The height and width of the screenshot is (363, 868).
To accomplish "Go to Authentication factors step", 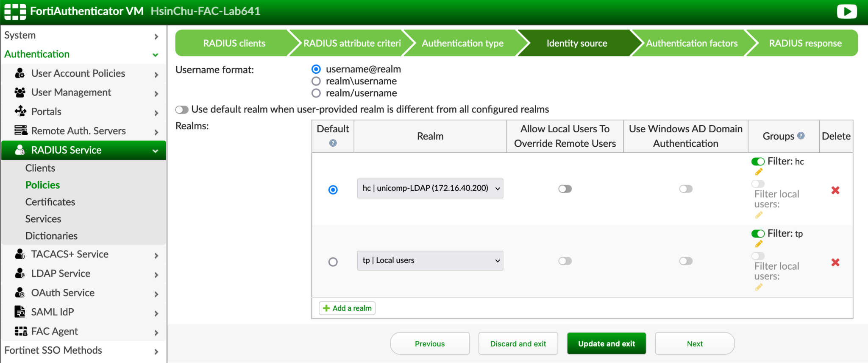I will click(692, 43).
